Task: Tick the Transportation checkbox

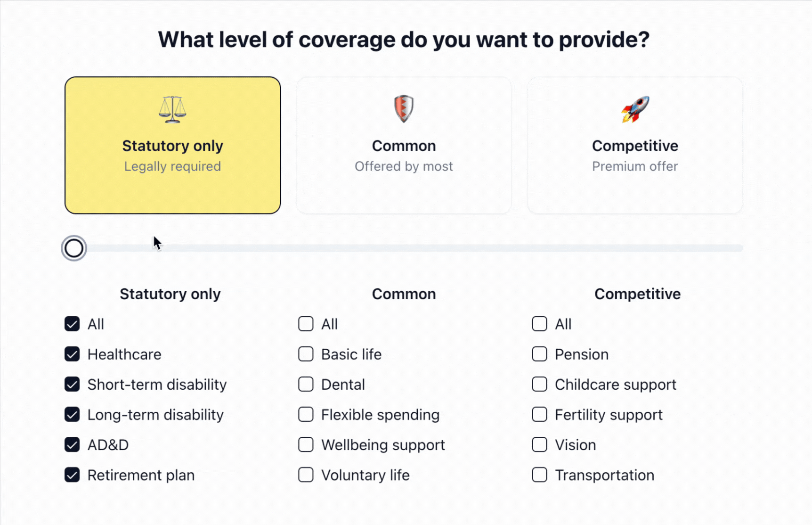Action: [539, 475]
